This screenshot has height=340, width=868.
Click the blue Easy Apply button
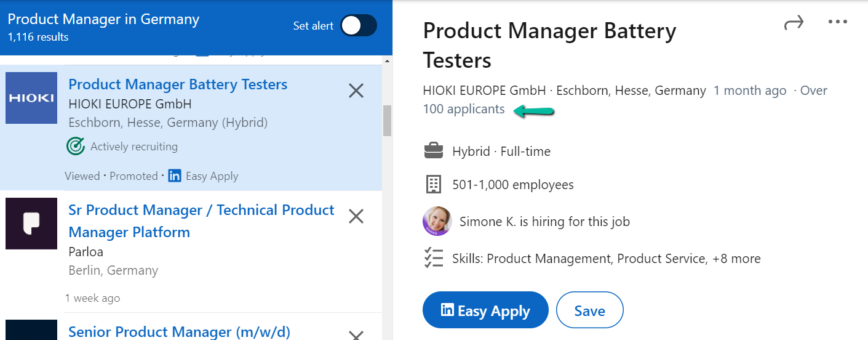pos(485,310)
